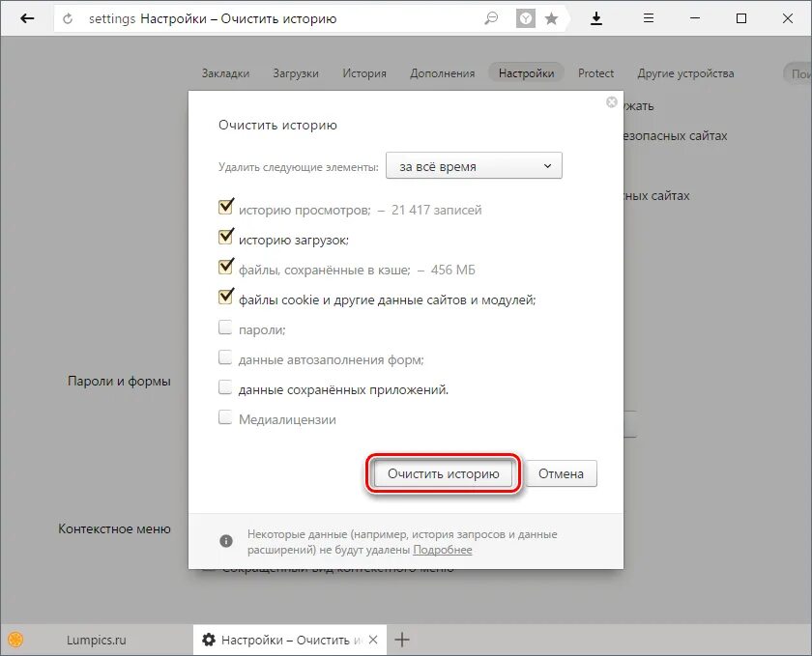Open the Закладки tab
This screenshot has height=656, width=812.
[226, 73]
